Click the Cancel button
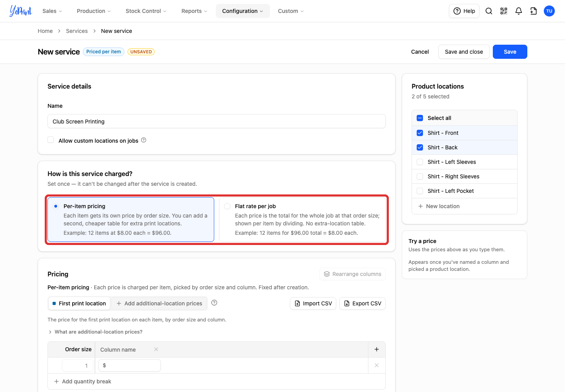This screenshot has width=565, height=392. (x=420, y=52)
